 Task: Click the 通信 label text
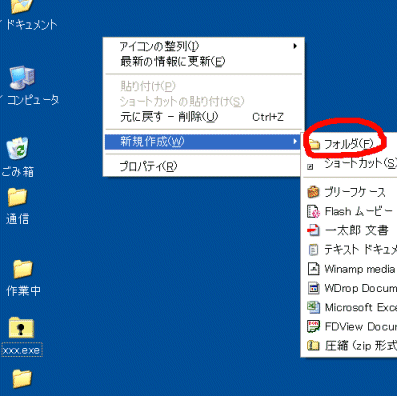17,219
